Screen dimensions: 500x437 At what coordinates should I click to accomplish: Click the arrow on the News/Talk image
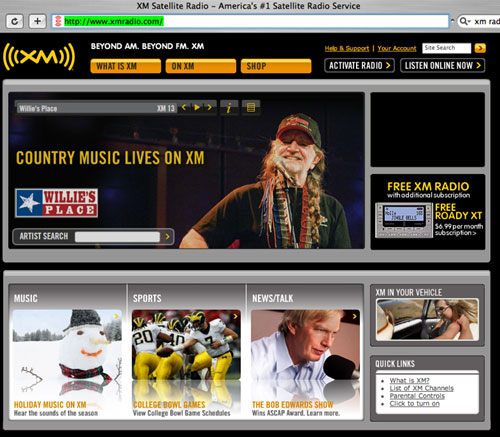354,316
